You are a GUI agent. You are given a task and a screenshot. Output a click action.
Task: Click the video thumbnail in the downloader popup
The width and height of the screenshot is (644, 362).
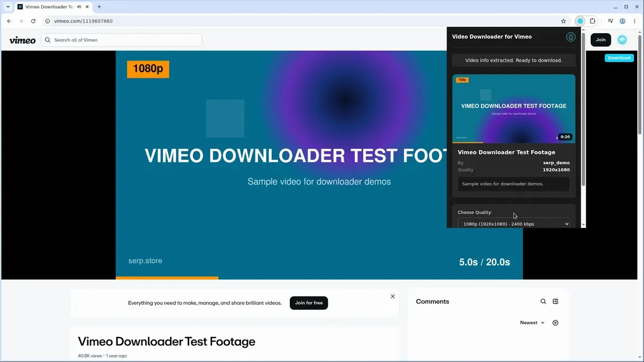[x=514, y=108]
